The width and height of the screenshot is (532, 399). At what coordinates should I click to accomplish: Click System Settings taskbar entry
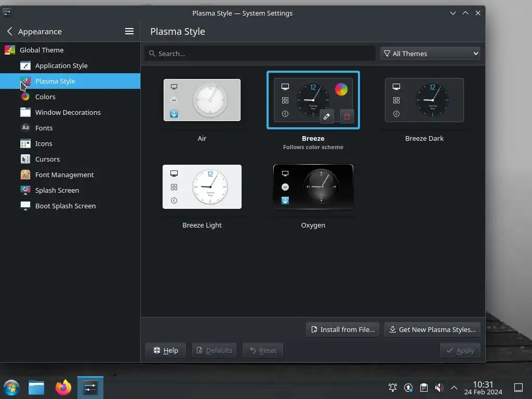click(90, 388)
